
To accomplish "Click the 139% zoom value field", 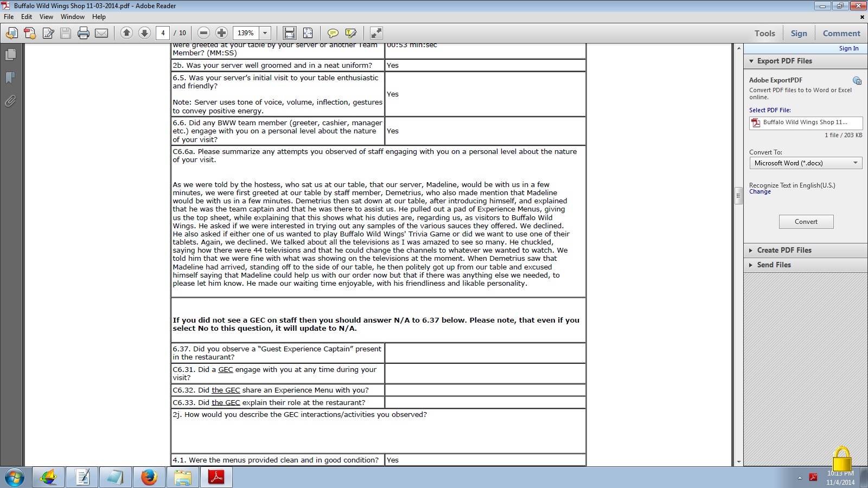I will point(246,33).
